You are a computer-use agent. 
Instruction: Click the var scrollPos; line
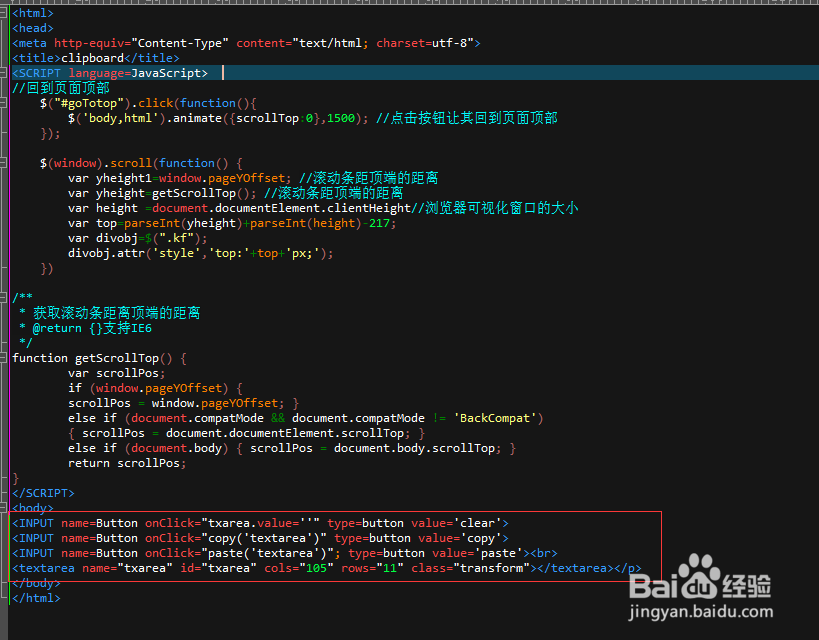[x=116, y=373]
